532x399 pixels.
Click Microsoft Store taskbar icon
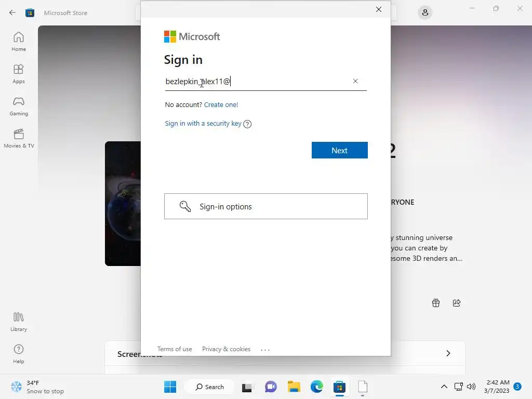pyautogui.click(x=339, y=387)
